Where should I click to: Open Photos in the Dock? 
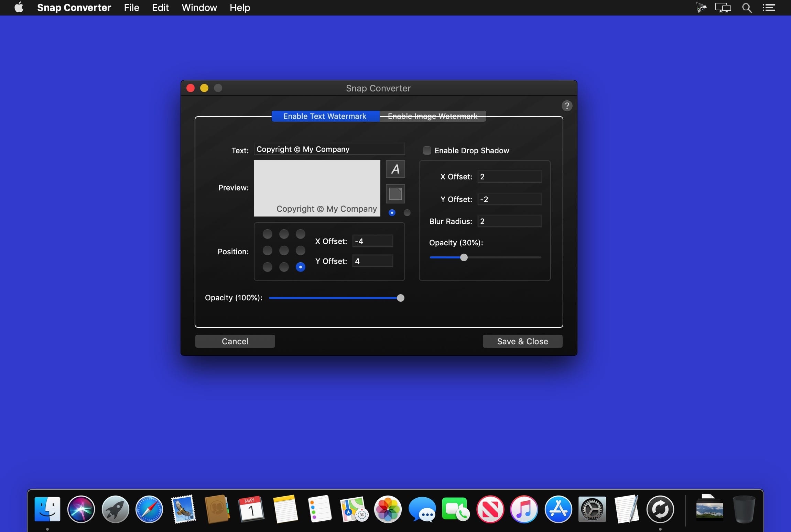pos(388,509)
